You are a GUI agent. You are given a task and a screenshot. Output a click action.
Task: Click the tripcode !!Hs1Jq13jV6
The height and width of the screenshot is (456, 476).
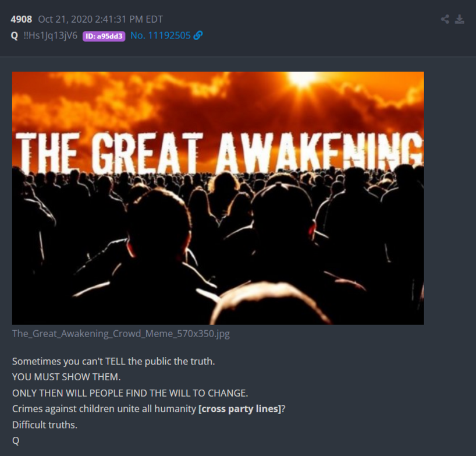pos(51,36)
